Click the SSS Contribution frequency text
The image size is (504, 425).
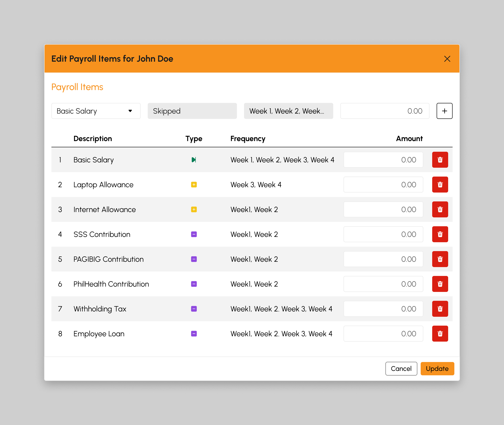(254, 234)
